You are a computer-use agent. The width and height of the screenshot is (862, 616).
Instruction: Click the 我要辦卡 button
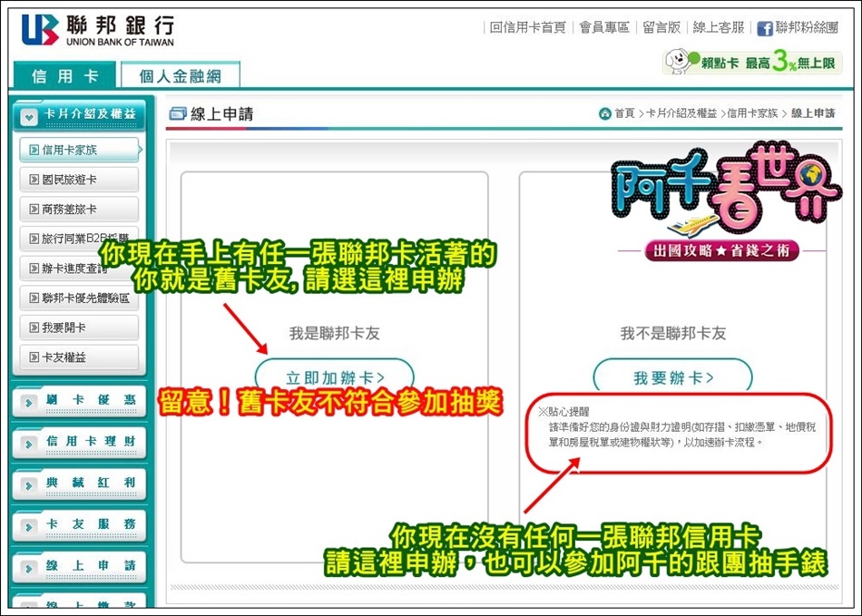point(673,377)
